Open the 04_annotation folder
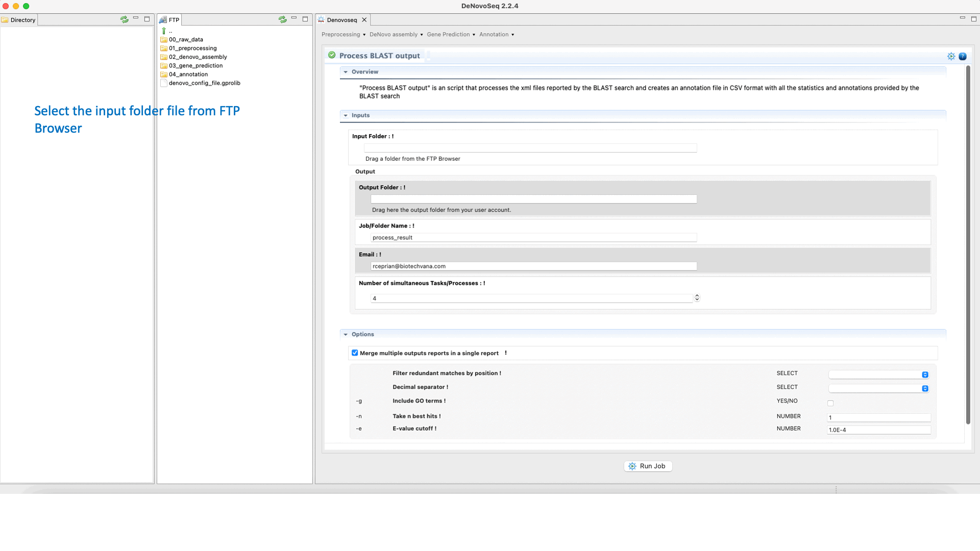Viewport: 980px width, 551px height. click(x=188, y=74)
